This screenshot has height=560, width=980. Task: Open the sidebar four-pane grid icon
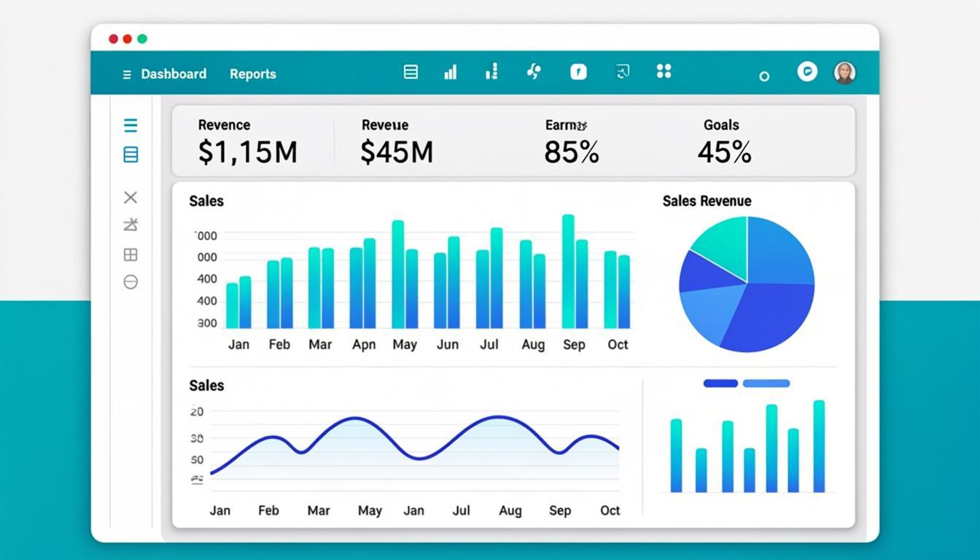pos(131,254)
